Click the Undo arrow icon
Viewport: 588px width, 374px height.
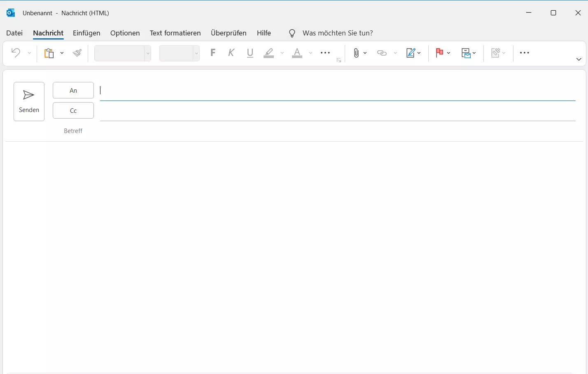pos(16,53)
